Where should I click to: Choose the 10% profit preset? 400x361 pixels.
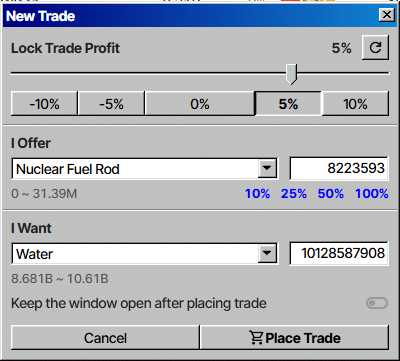[x=355, y=104]
